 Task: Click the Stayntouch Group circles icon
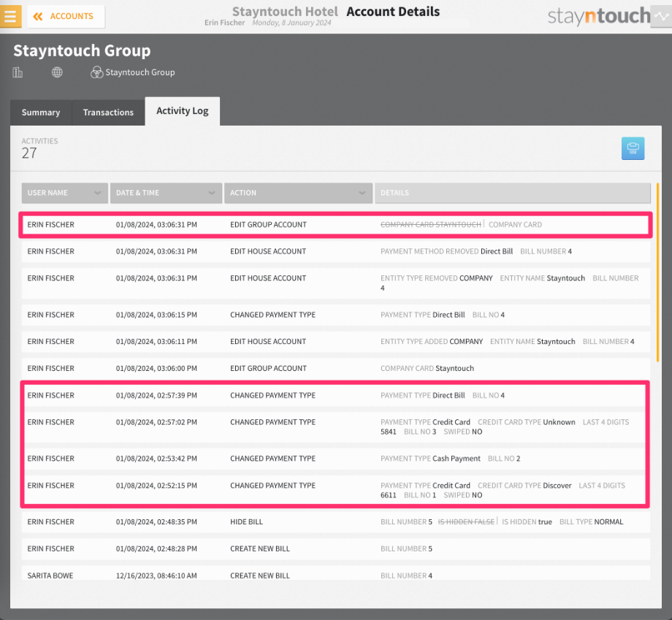96,72
